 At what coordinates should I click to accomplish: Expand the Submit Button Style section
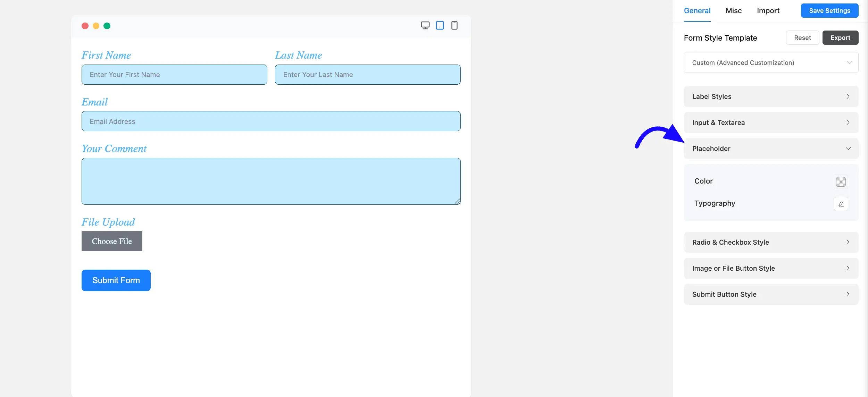pos(770,294)
